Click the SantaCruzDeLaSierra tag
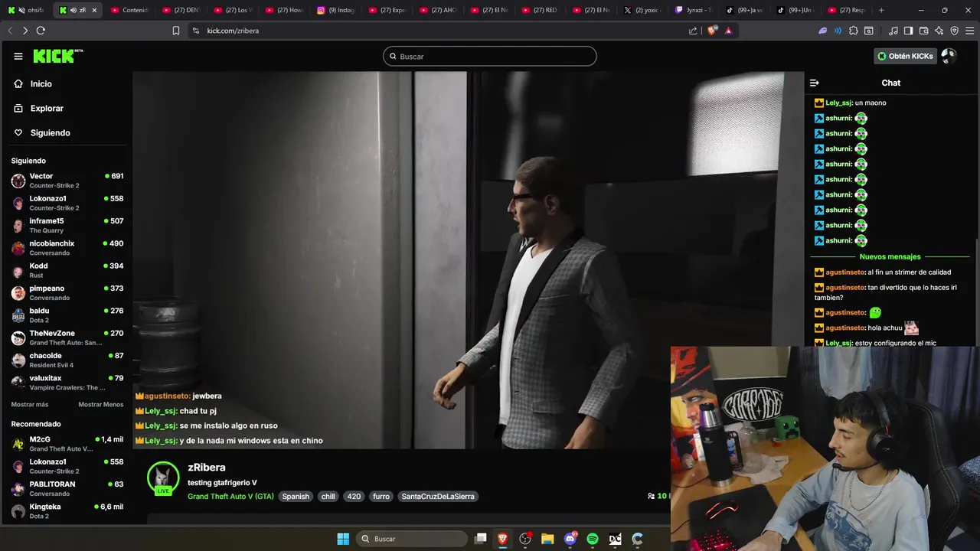 [x=438, y=497]
